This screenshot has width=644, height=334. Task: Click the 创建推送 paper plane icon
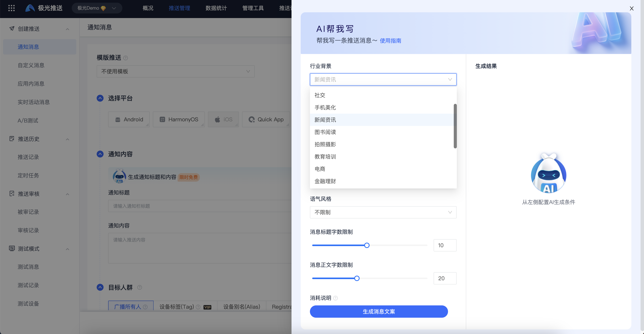(12, 29)
